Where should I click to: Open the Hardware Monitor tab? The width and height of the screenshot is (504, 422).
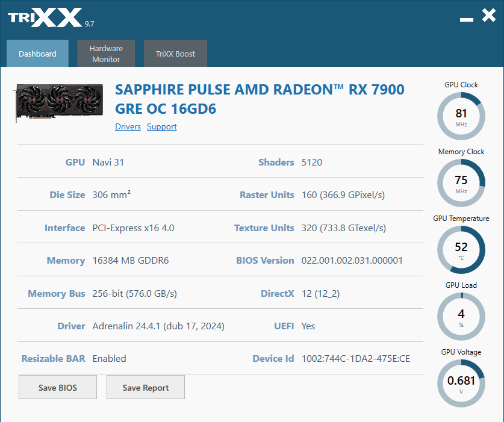pos(106,54)
